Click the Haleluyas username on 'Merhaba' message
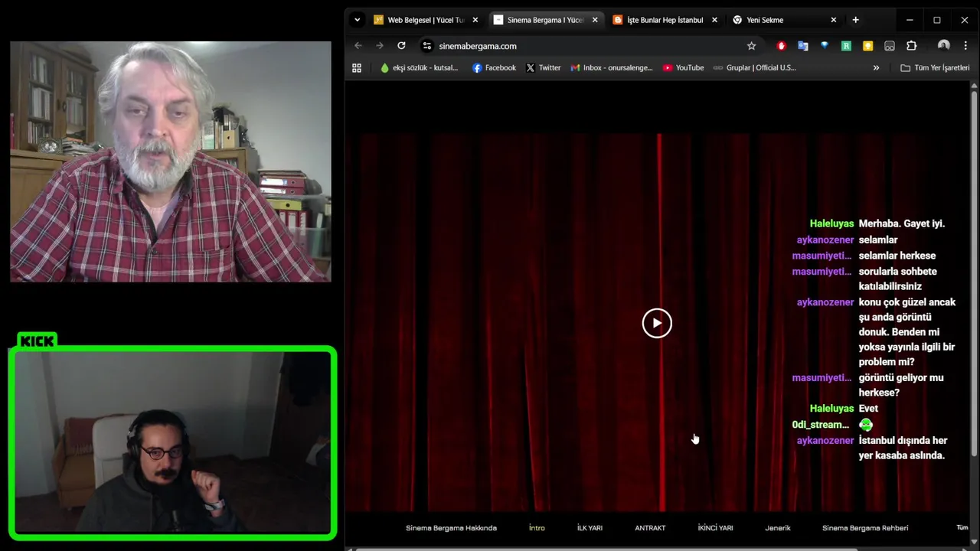This screenshot has width=980, height=551. coord(831,223)
